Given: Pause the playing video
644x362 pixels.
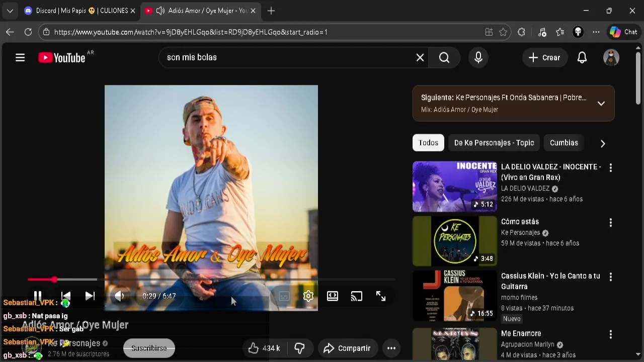Looking at the screenshot, I should [x=38, y=296].
